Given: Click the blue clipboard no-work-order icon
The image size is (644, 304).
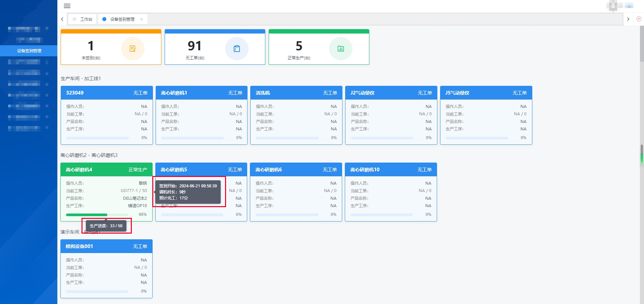Looking at the screenshot, I should click(236, 49).
